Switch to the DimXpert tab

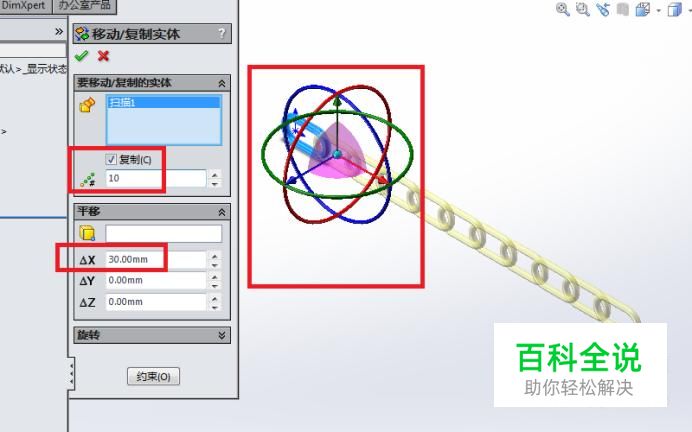pos(25,6)
